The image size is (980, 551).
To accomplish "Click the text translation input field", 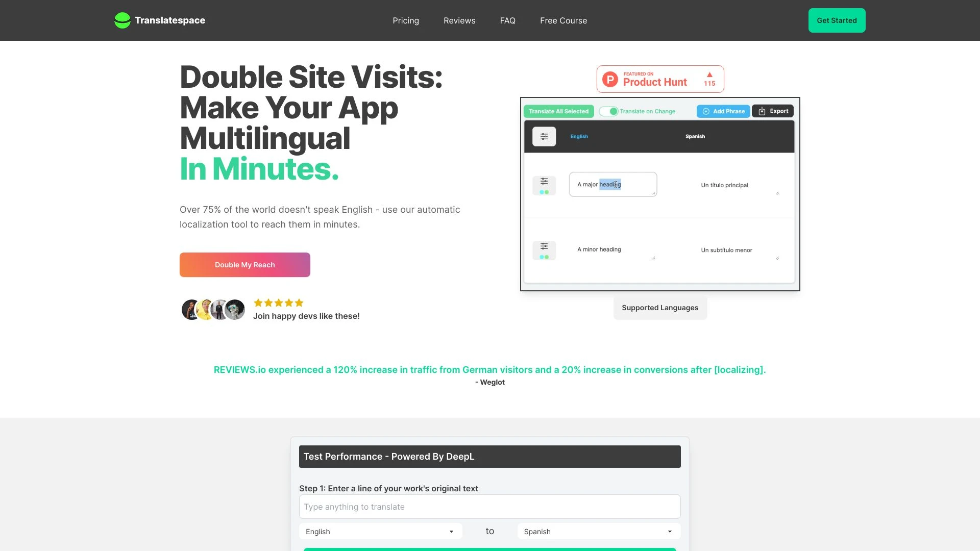I will [490, 507].
